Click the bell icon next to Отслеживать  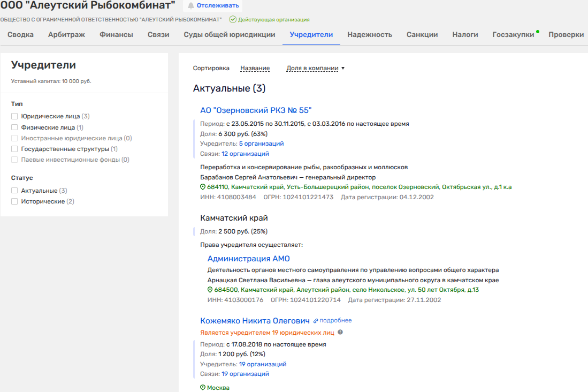pyautogui.click(x=191, y=6)
